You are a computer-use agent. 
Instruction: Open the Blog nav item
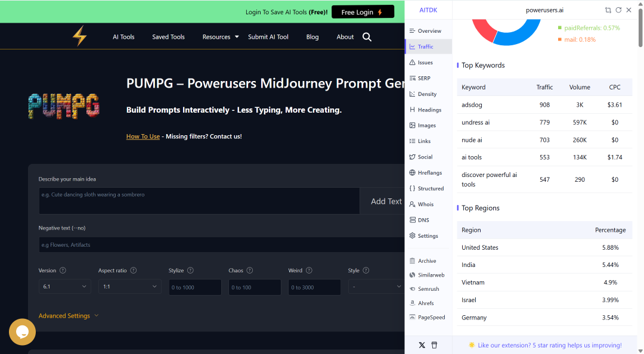pos(312,37)
